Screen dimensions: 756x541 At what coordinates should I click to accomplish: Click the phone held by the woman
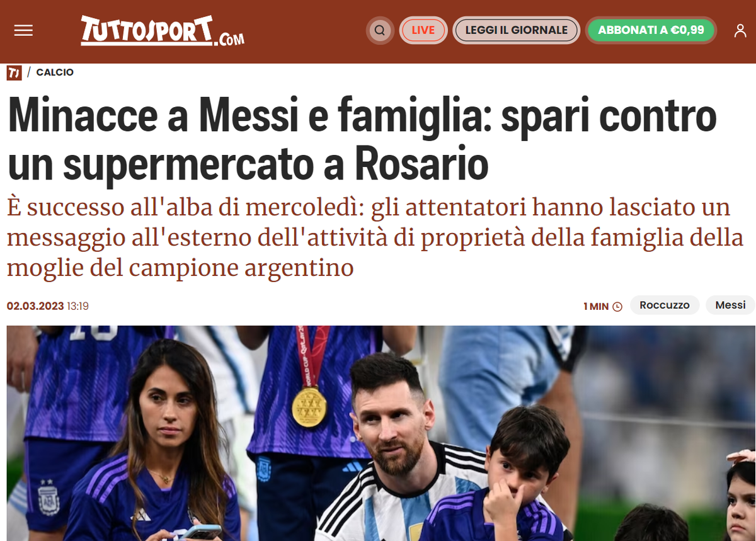coord(202,532)
